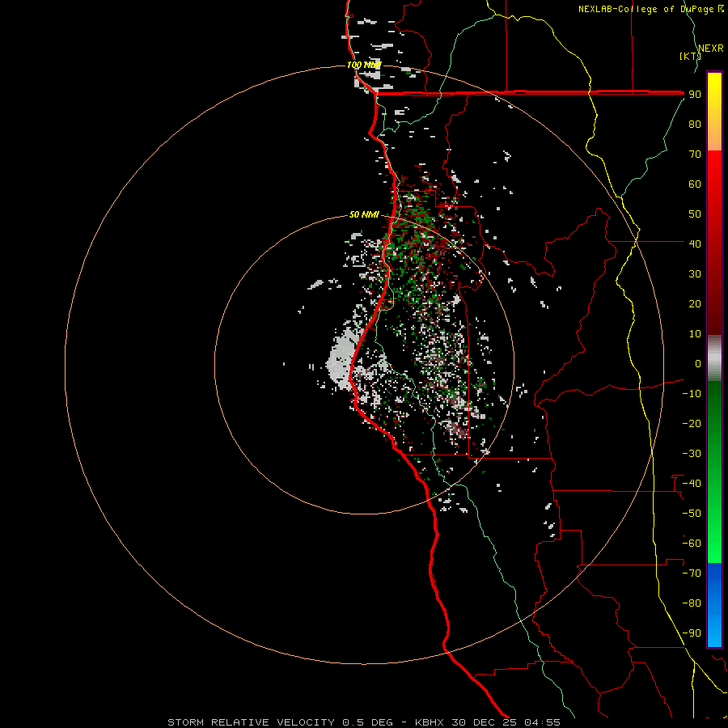728x728 pixels.
Task: Click the 0 value on the velocity scale
Action: 698,363
